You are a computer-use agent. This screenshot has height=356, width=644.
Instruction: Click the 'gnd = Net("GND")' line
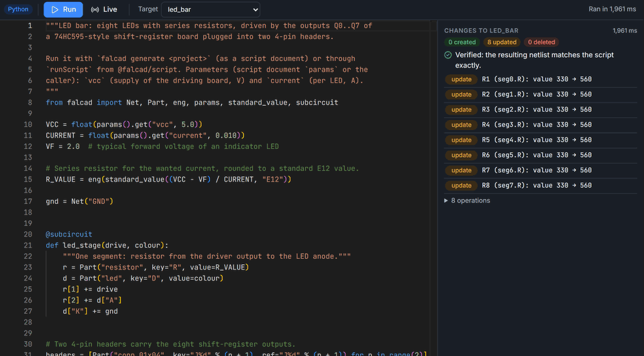point(79,201)
